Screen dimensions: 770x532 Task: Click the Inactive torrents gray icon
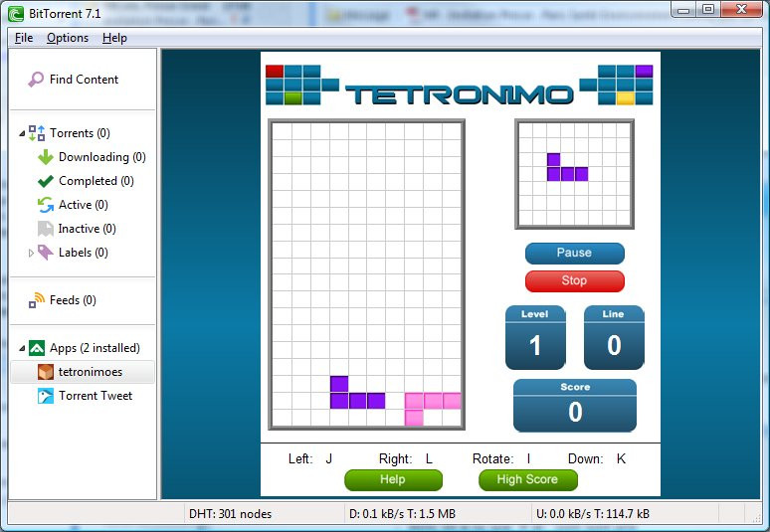[46, 229]
